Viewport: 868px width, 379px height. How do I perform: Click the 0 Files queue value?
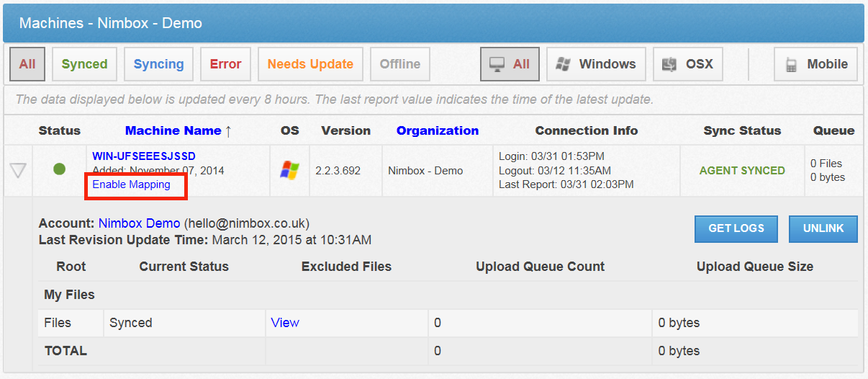click(x=826, y=164)
